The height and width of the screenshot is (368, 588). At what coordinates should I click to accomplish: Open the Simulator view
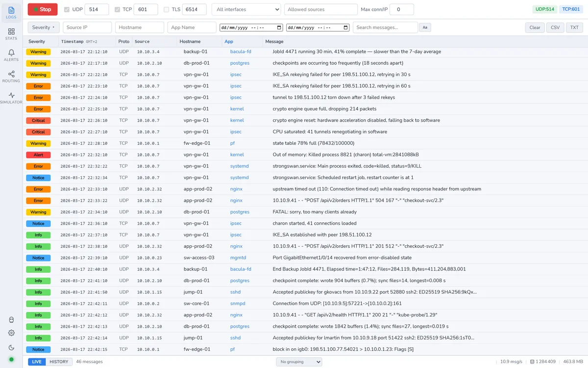click(11, 98)
